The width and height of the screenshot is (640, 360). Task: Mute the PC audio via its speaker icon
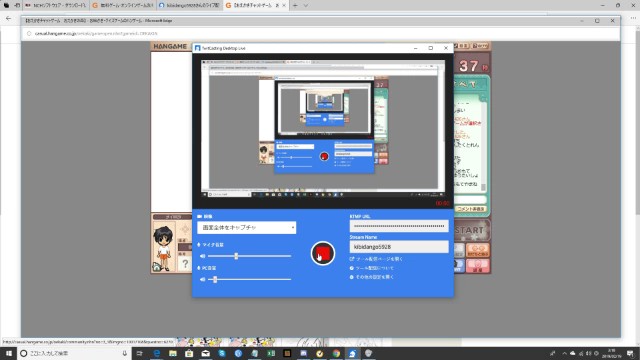coord(202,279)
